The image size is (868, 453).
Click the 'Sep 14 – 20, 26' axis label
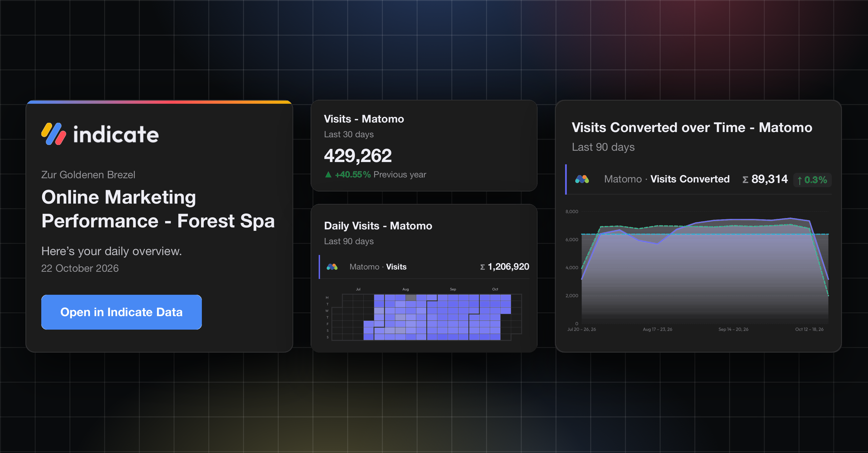[x=733, y=329]
